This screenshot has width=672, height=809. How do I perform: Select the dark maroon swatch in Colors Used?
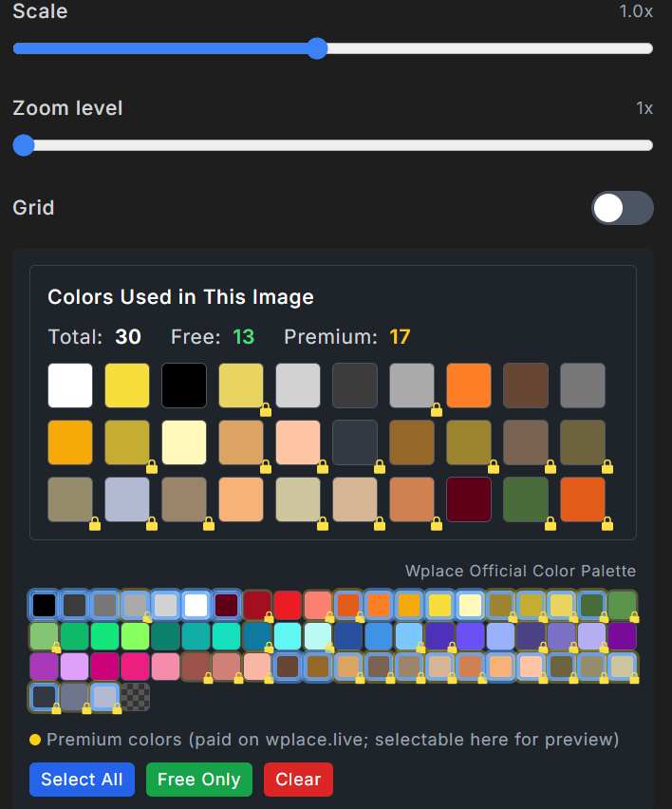469,499
